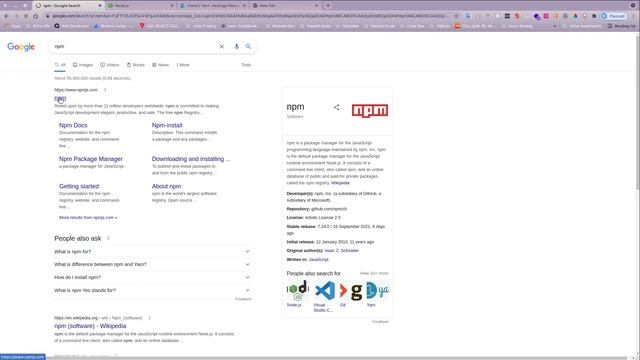Share the npm knowledge panel
640x360 pixels.
pos(336,107)
